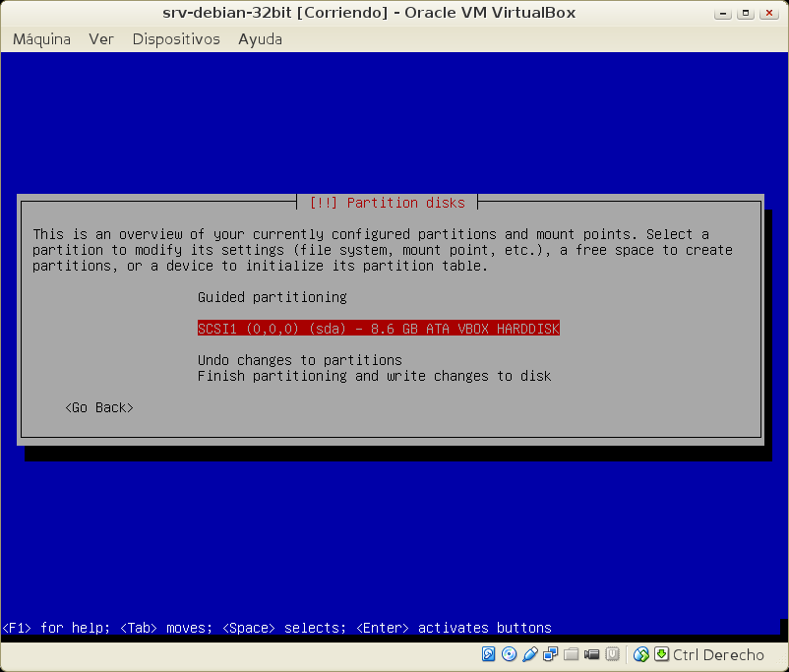Open the Dispositivos menu
This screenshot has width=789, height=672.
click(x=176, y=39)
